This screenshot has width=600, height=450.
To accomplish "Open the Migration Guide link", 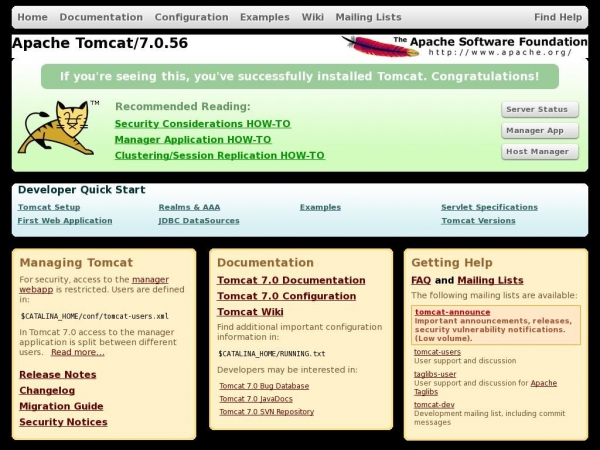I will tap(61, 406).
